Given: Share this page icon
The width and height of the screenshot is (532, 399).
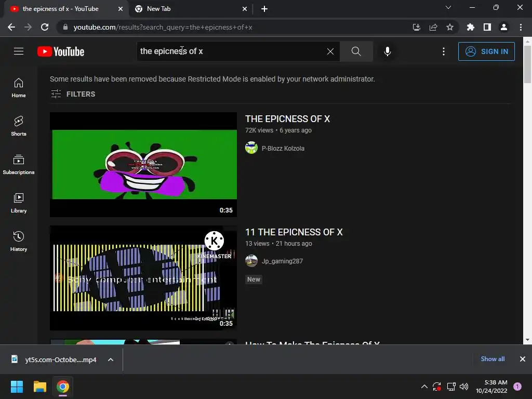Looking at the screenshot, I should 433,27.
